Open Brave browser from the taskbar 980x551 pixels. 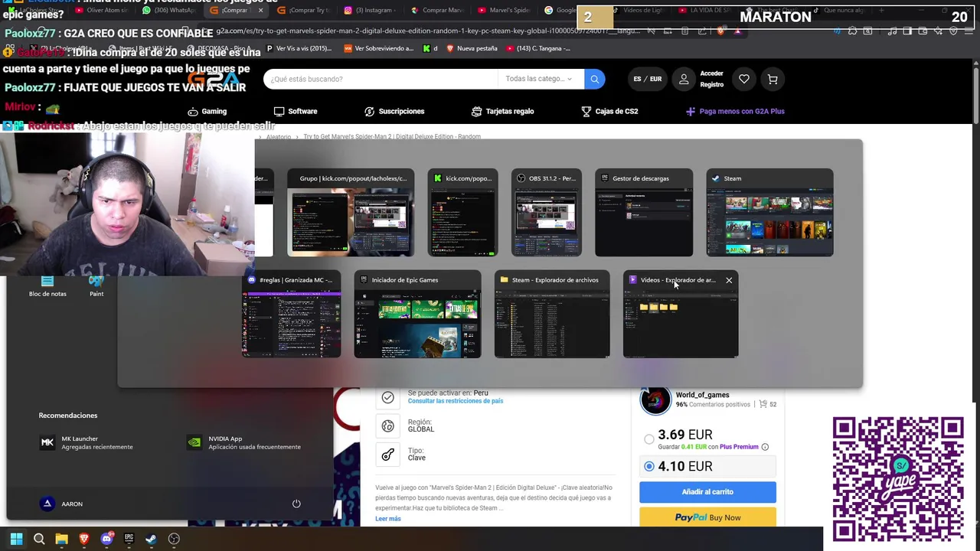[x=84, y=539]
